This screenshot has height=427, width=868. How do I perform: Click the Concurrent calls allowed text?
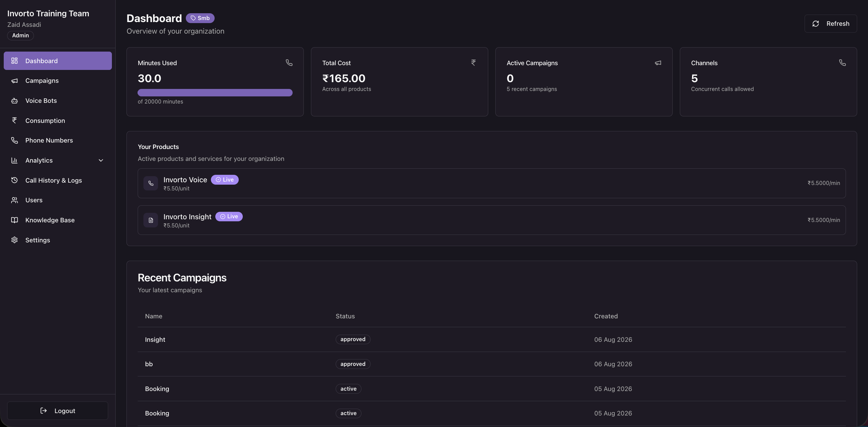(723, 89)
